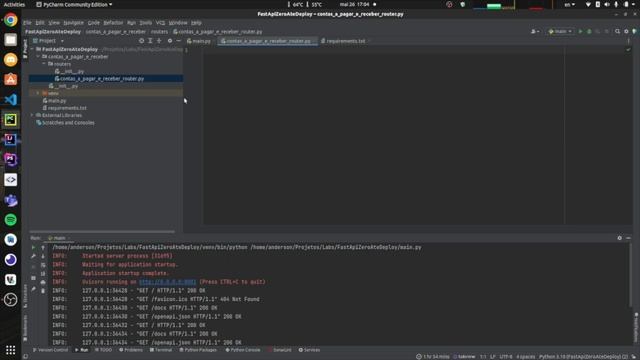Switch to the main.py editor tab
This screenshot has width=640, height=360.
pyautogui.click(x=199, y=41)
